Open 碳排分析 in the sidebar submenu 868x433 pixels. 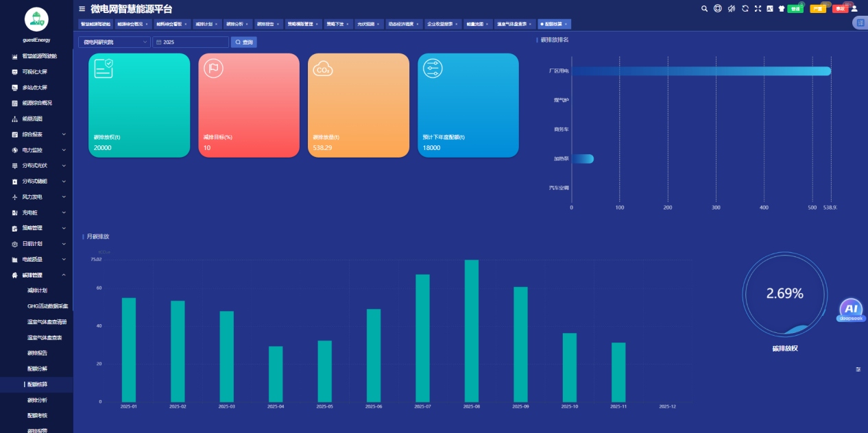(x=37, y=400)
